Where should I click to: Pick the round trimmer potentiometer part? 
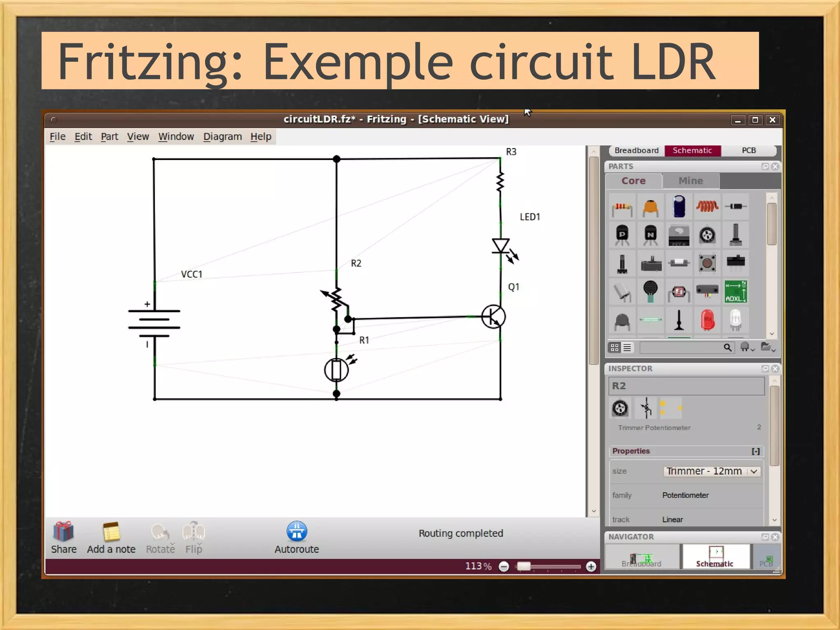pyautogui.click(x=707, y=235)
